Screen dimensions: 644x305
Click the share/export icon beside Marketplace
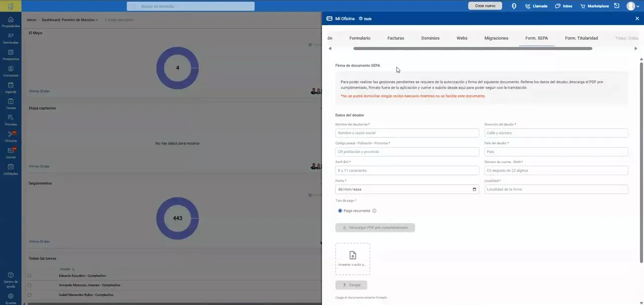point(616,6)
